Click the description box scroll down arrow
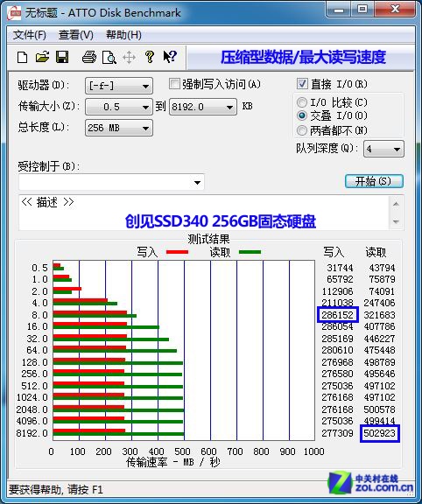The height and width of the screenshot is (504, 422). pos(396,221)
